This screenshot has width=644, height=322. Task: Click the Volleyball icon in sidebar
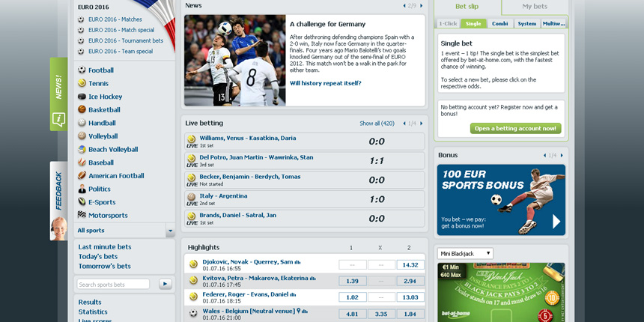[x=82, y=136]
